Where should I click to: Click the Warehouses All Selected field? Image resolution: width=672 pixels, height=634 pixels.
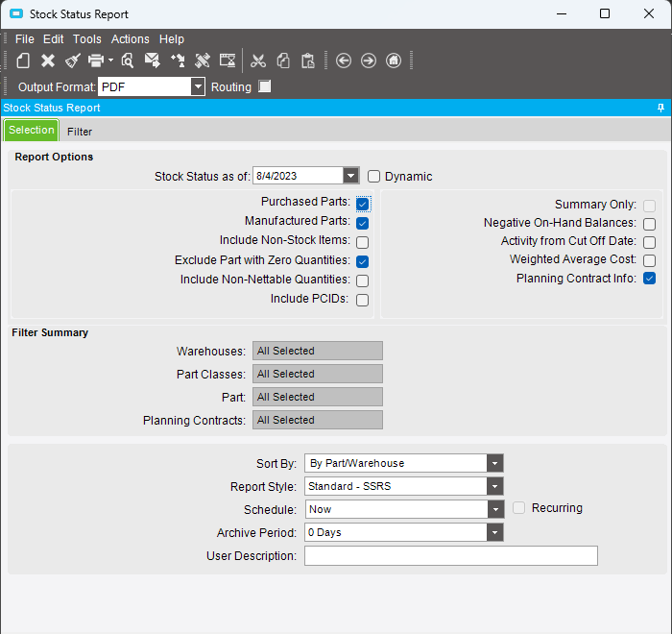[x=317, y=351]
